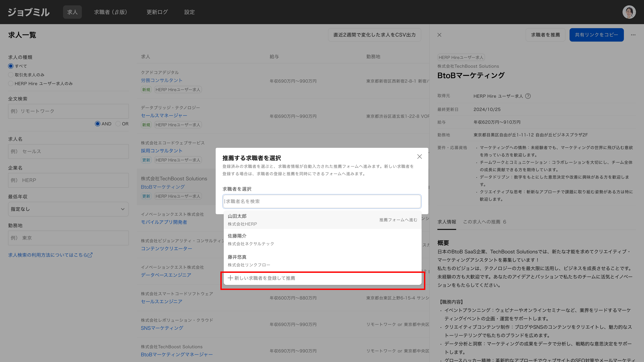The height and width of the screenshot is (362, 644).
Task: Open the 更新ログ menu item
Action: pyautogui.click(x=157, y=12)
